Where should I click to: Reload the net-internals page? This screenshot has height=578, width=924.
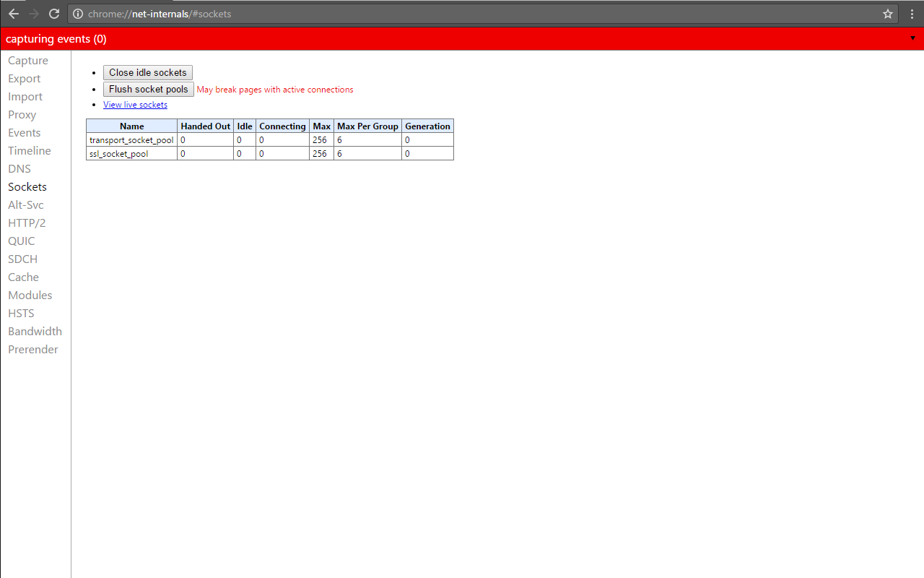click(53, 14)
